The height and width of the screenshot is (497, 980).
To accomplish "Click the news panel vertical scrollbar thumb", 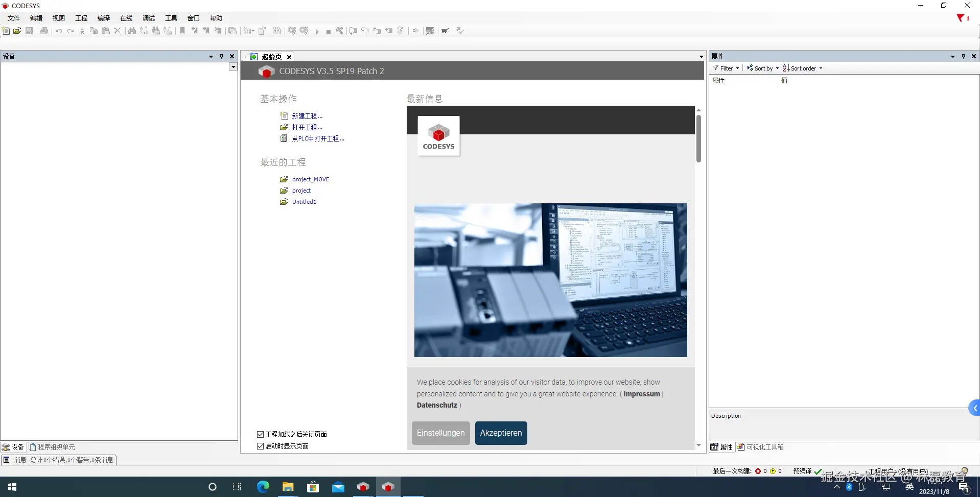I will coord(698,138).
